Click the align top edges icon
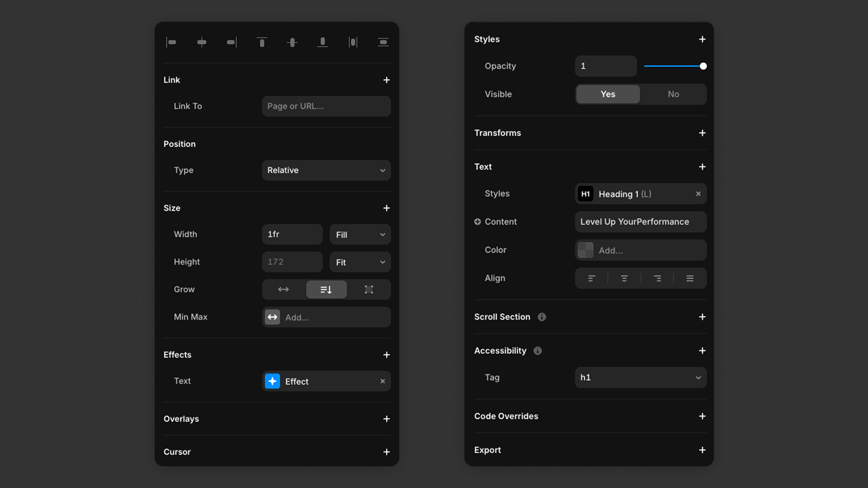 click(262, 42)
